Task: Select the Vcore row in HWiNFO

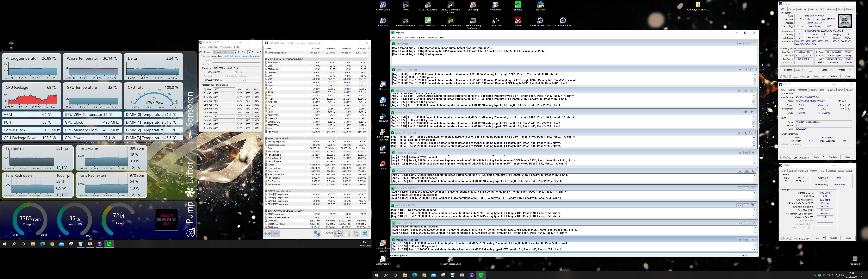Action: pyautogui.click(x=316, y=86)
